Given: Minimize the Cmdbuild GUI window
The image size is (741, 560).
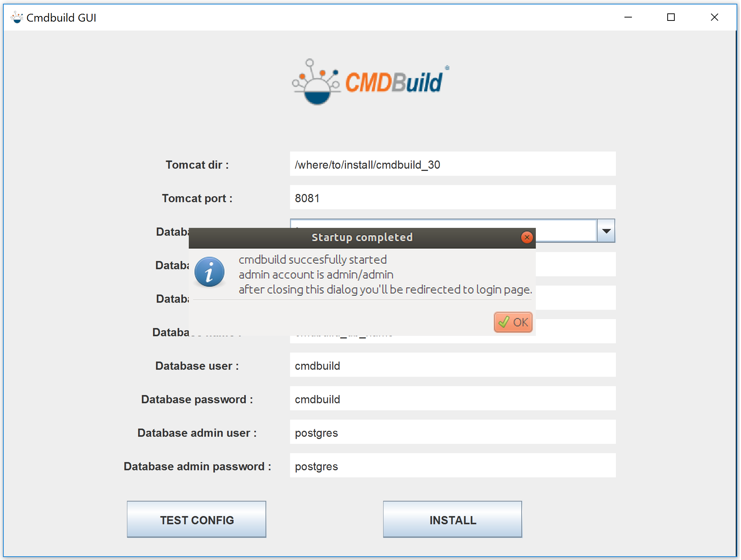Looking at the screenshot, I should (x=628, y=17).
